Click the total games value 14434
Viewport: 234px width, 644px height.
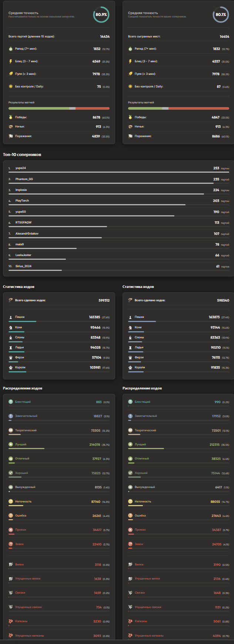click(105, 37)
